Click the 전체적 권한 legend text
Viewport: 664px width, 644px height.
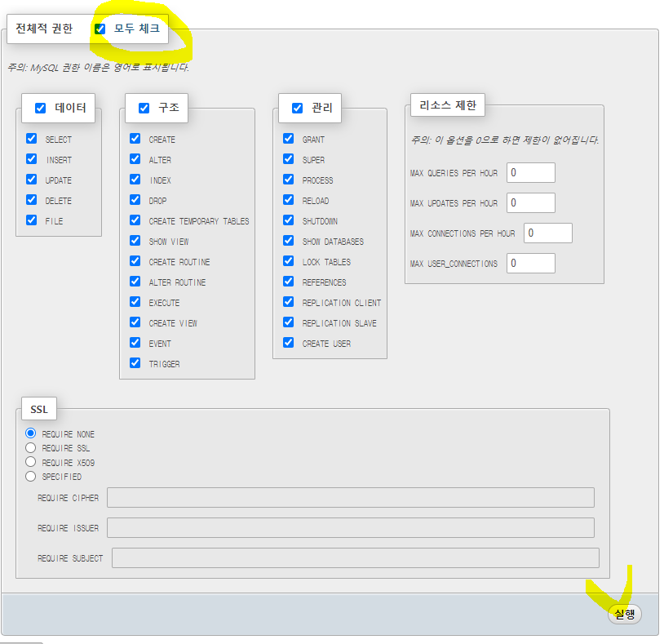click(x=44, y=29)
